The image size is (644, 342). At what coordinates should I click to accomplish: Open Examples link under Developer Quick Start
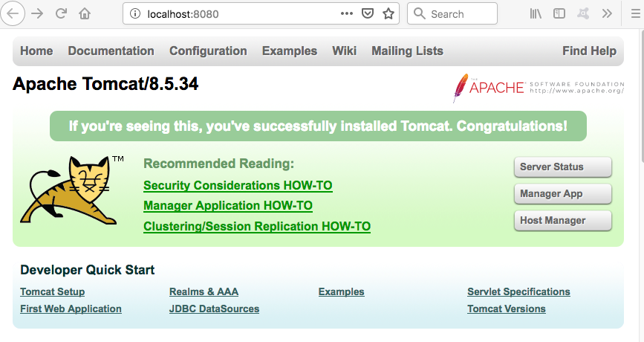click(x=341, y=292)
